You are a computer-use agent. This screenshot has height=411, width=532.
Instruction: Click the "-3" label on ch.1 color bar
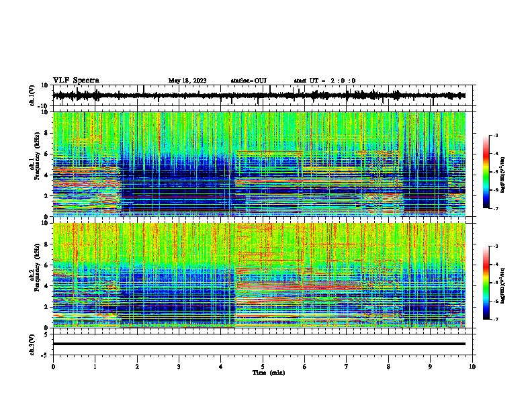(495, 135)
